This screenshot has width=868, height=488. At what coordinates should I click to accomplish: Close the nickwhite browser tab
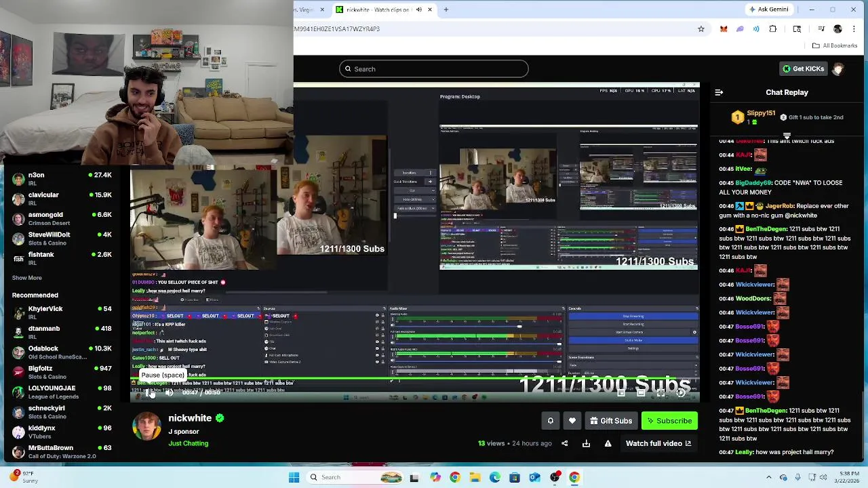(x=430, y=9)
